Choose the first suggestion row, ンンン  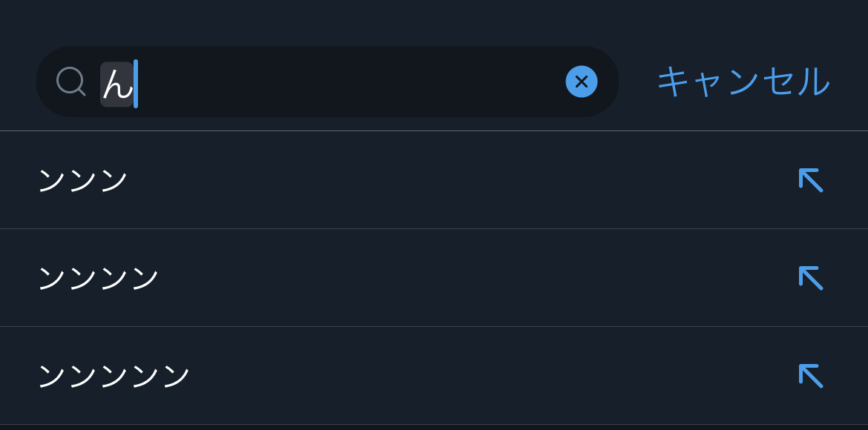[371, 180]
